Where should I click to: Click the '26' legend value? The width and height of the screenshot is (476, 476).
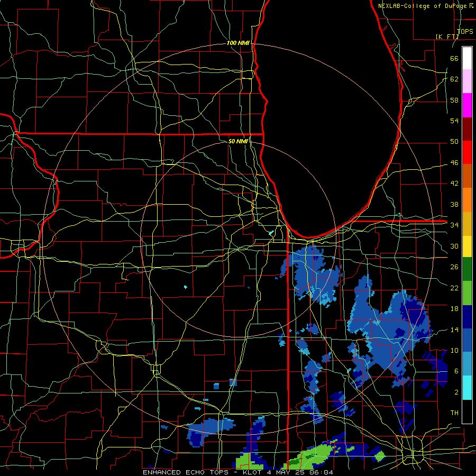click(x=454, y=267)
